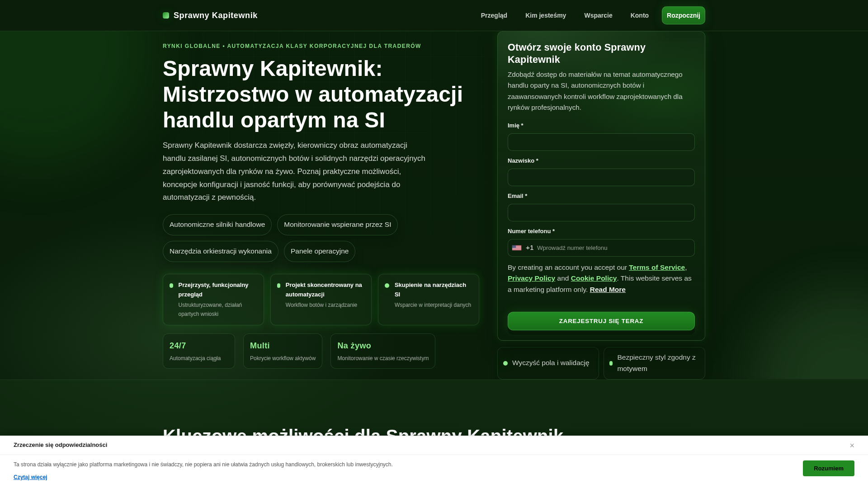Open the Konto navigation link
Viewport: 868px width, 488px height.
pyautogui.click(x=639, y=15)
